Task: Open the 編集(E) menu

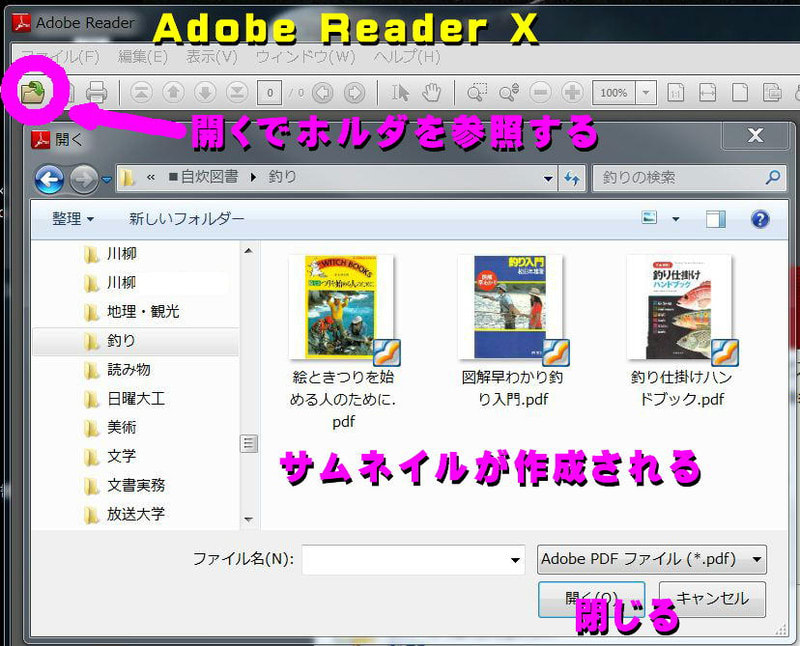Action: point(142,57)
